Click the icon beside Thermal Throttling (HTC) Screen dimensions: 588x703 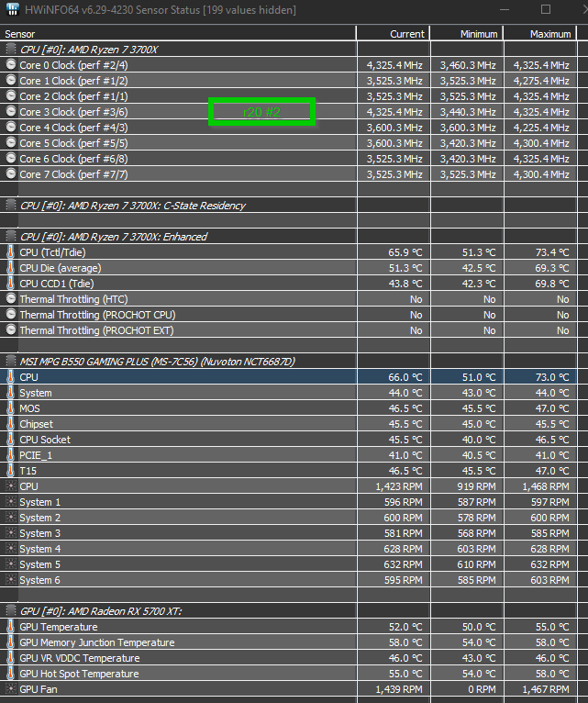coord(11,298)
